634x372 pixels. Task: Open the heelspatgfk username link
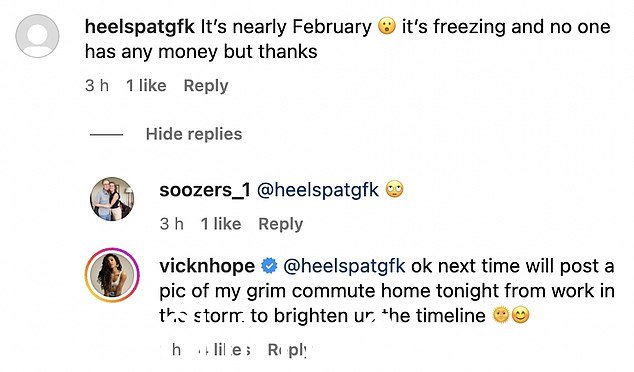point(140,27)
